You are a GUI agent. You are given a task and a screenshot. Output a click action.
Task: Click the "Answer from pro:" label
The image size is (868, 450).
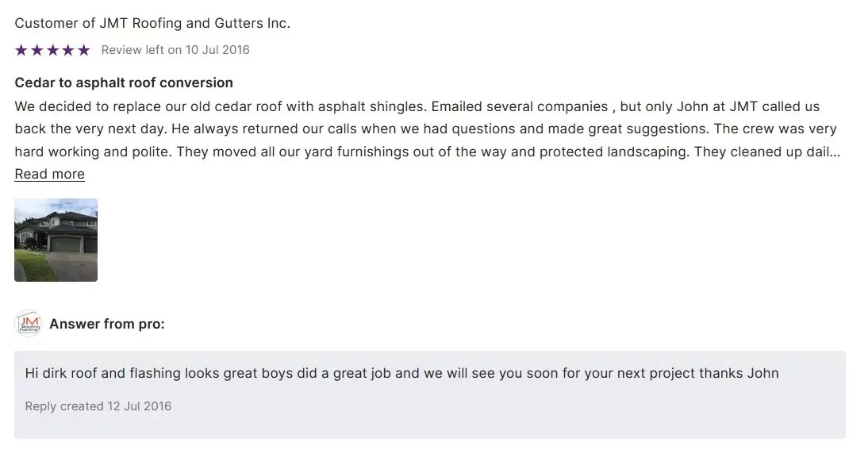(107, 324)
